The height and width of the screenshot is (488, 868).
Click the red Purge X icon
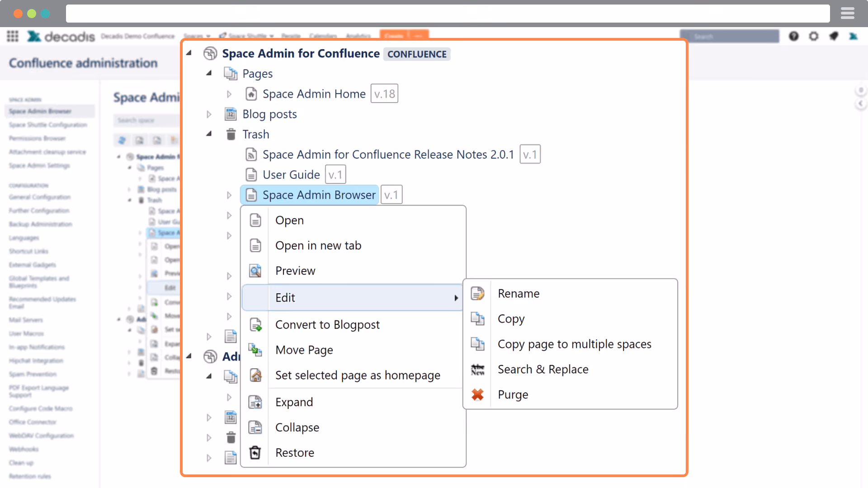point(477,395)
